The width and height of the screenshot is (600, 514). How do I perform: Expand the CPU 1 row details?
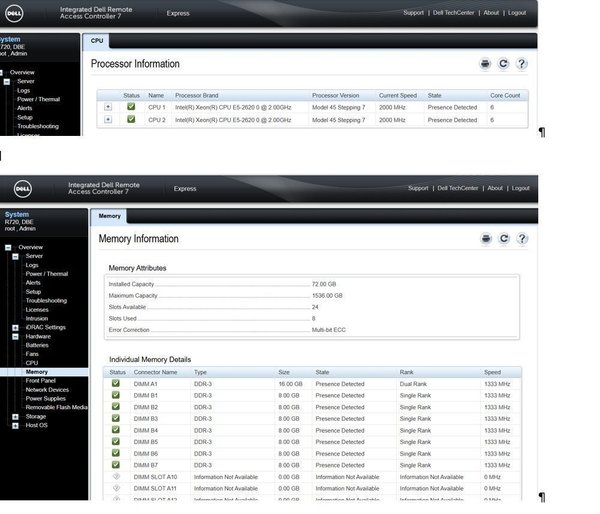(108, 107)
